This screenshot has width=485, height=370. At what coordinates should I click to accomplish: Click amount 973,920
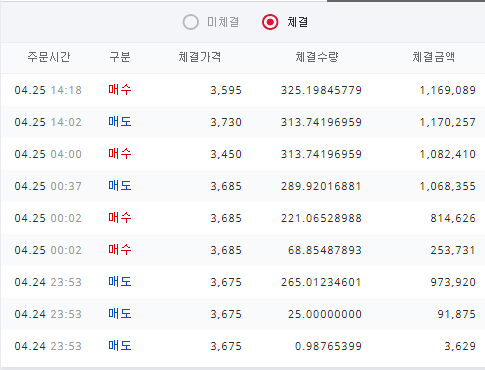coord(453,282)
